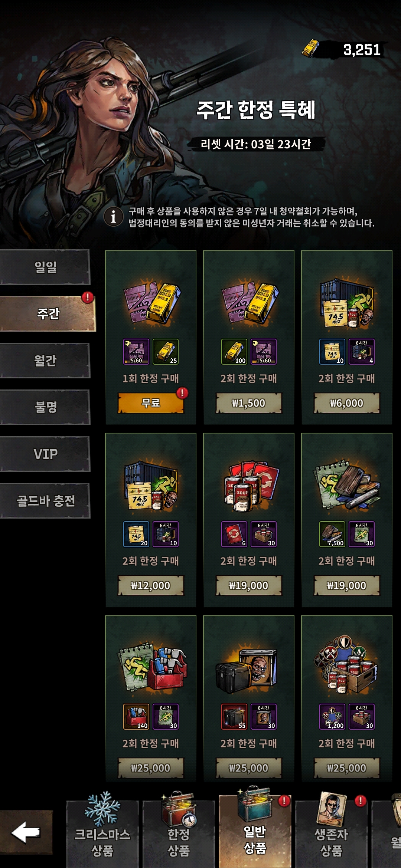401x868 pixels.
Task: Tap the back arrow icon
Action: pyautogui.click(x=26, y=832)
